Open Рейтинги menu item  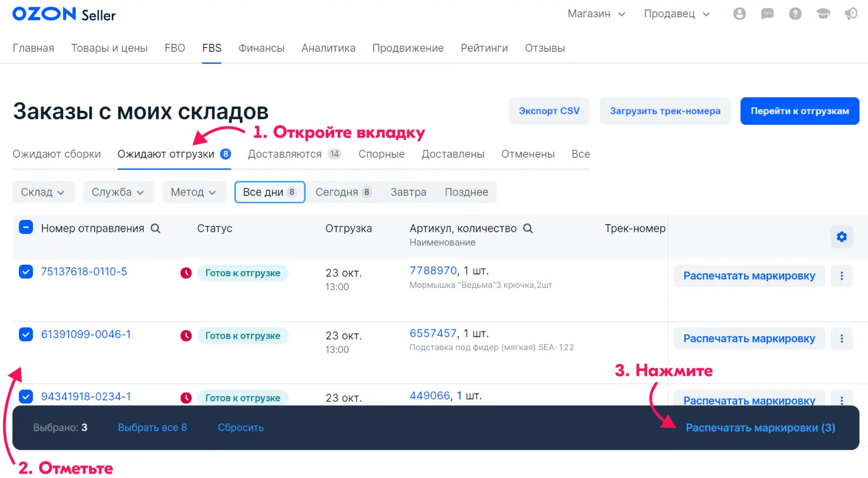(x=484, y=48)
